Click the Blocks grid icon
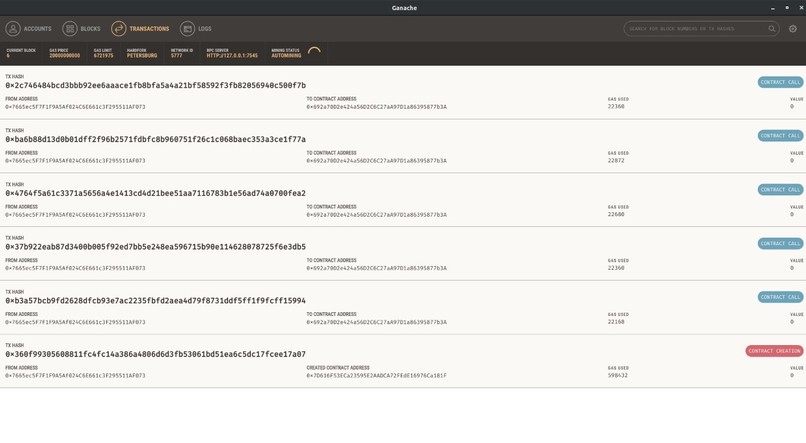 click(x=69, y=29)
